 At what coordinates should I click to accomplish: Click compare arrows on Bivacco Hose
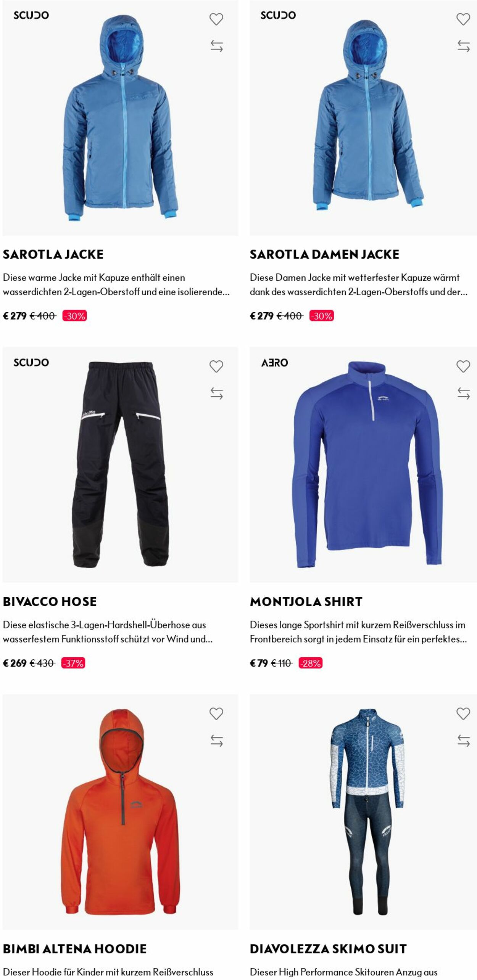tap(216, 394)
